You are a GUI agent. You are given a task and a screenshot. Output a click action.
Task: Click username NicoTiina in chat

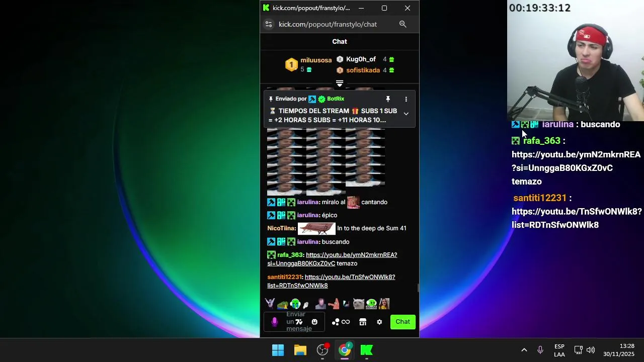[281, 228]
